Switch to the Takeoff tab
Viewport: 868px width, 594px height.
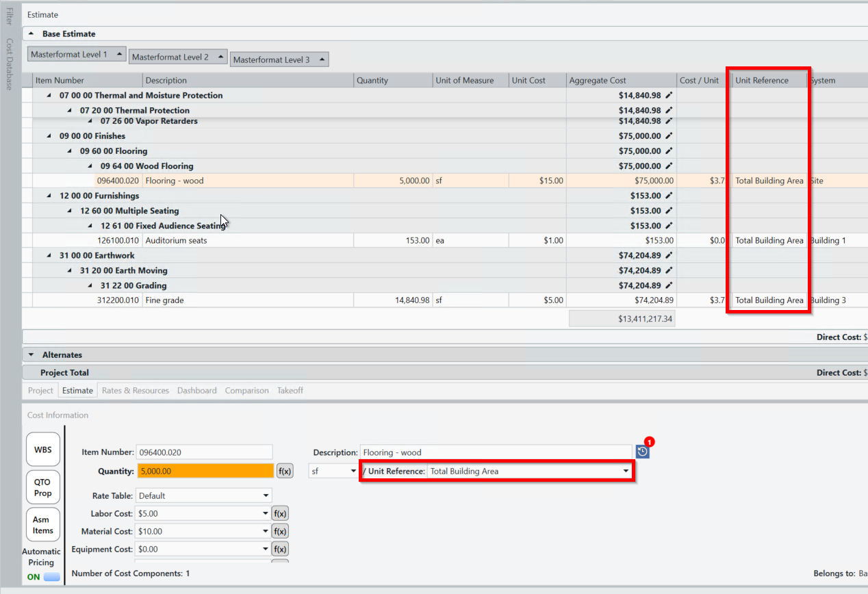290,391
